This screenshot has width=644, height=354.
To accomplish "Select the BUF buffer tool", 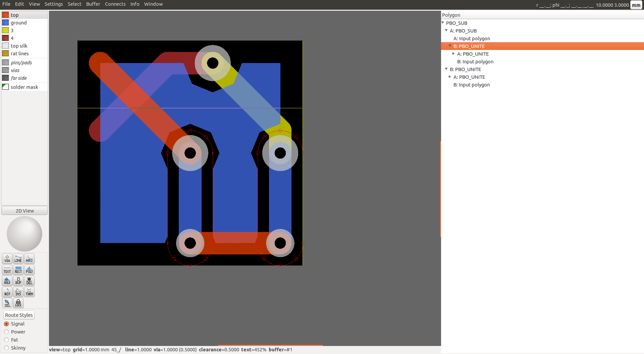I will [18, 281].
